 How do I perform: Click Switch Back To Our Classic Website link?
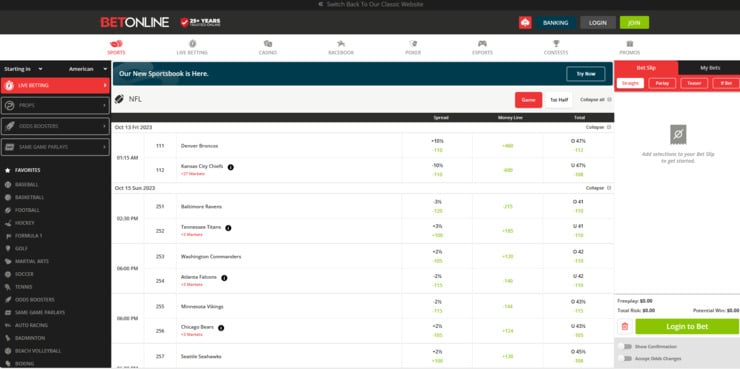tap(370, 4)
